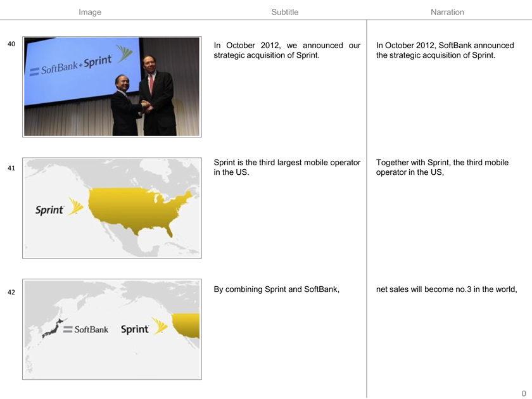This screenshot has height=399, width=532.
Task: Open the Sprint US map thumbnail
Action: (x=112, y=208)
